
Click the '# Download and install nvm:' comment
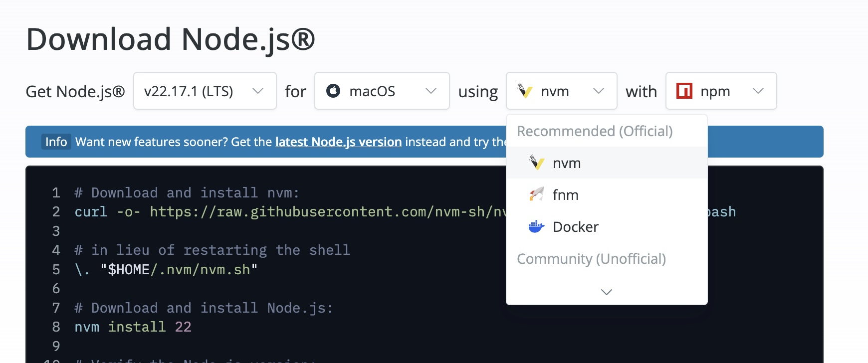187,192
